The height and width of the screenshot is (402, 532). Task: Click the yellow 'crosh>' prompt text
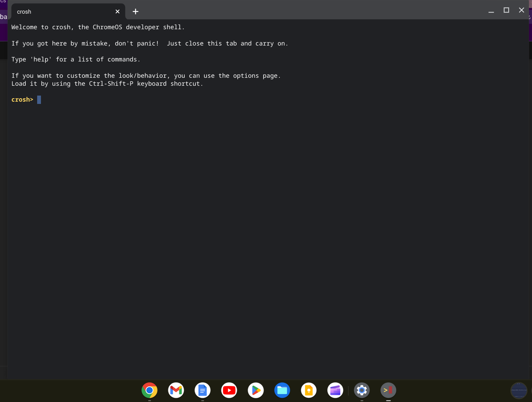pyautogui.click(x=22, y=100)
